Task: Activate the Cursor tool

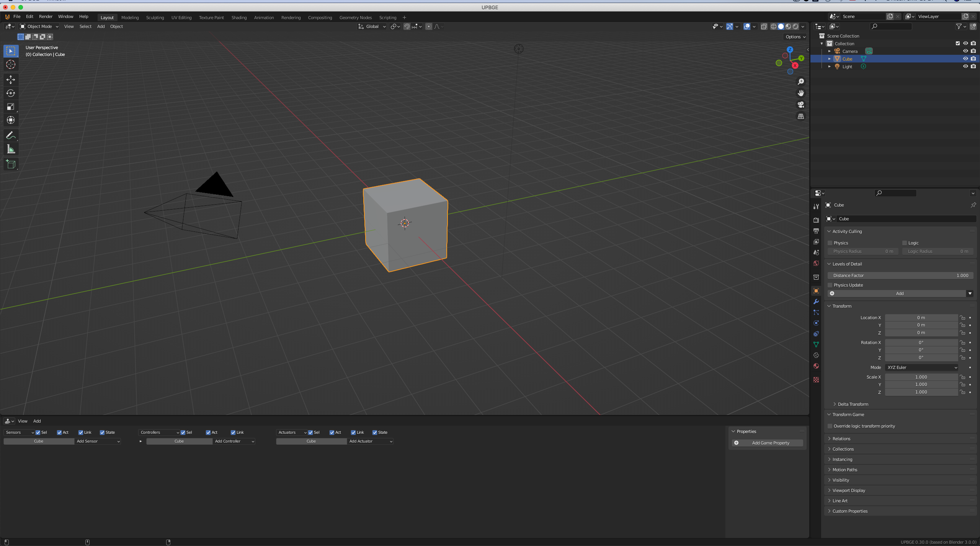Action: (x=11, y=64)
